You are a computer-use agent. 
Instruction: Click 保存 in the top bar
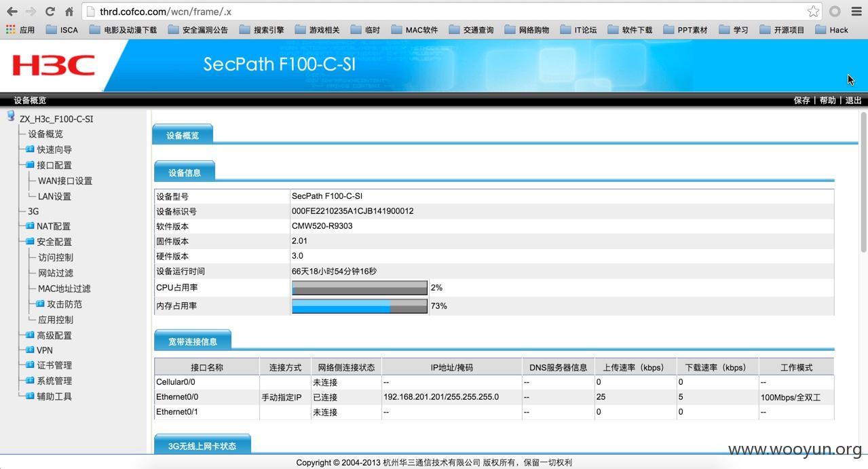click(801, 100)
